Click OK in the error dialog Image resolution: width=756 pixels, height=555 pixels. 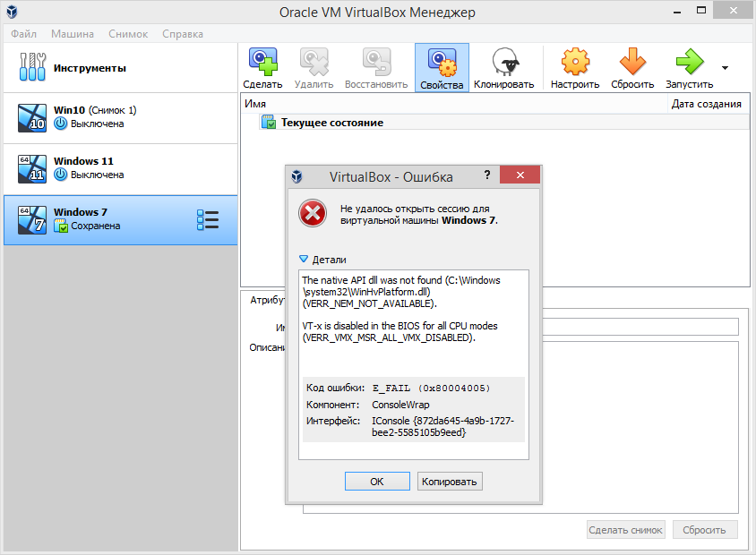pos(377,482)
